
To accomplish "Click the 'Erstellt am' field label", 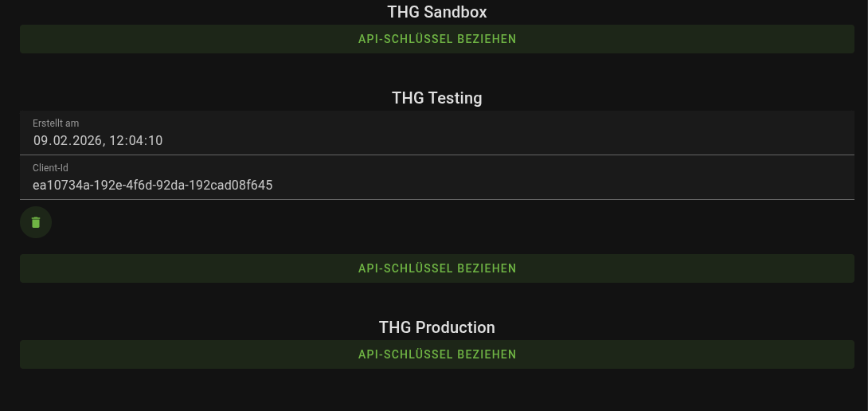I will point(56,123).
